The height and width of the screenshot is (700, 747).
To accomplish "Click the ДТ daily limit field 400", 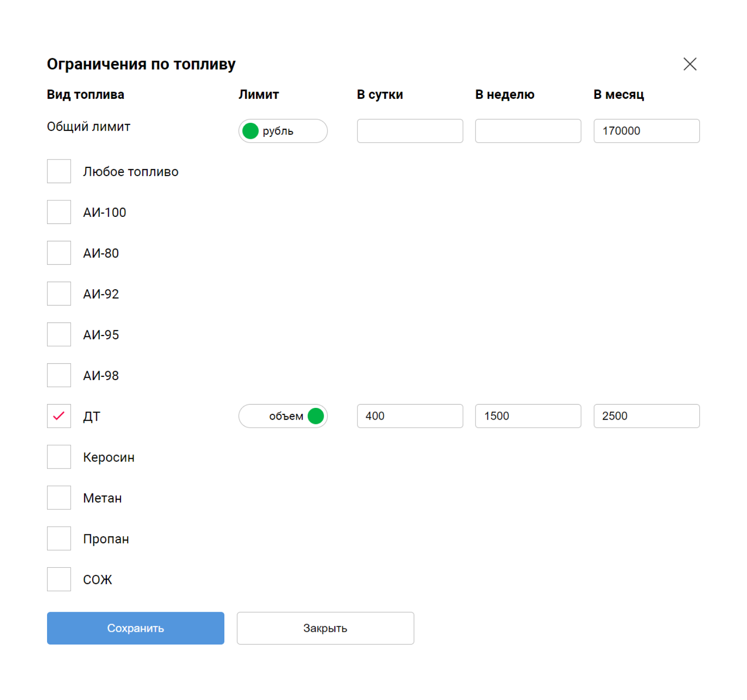I will (x=410, y=416).
